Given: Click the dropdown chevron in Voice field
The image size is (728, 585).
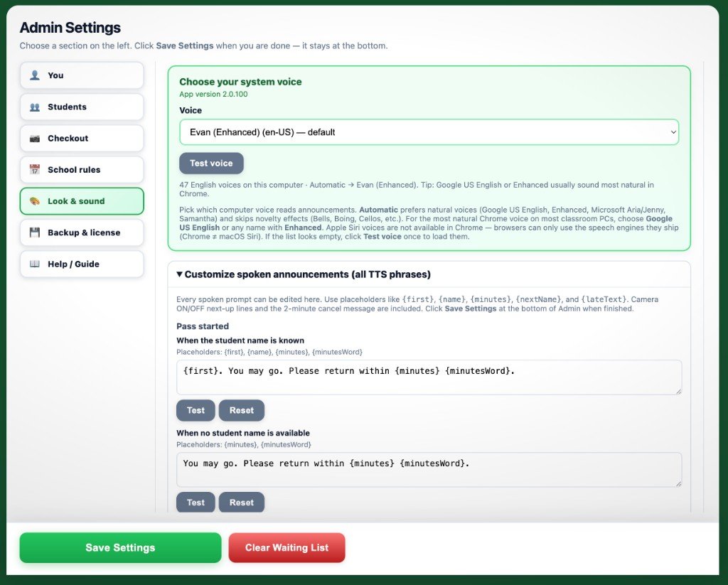Looking at the screenshot, I should 673,132.
